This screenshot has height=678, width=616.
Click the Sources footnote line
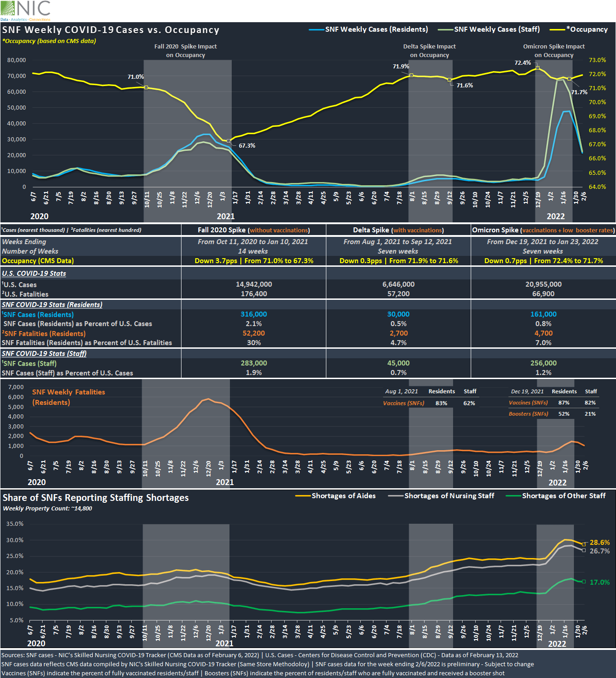(260, 655)
